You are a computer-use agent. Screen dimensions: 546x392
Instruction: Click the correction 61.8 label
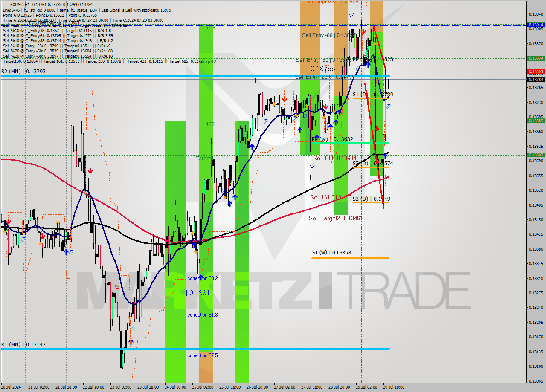(x=203, y=315)
